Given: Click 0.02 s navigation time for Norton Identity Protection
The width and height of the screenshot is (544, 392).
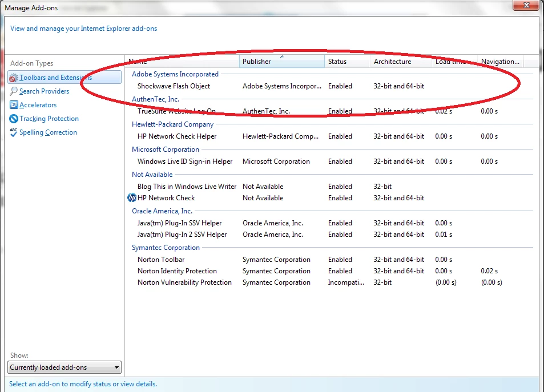Looking at the screenshot, I should (x=489, y=271).
